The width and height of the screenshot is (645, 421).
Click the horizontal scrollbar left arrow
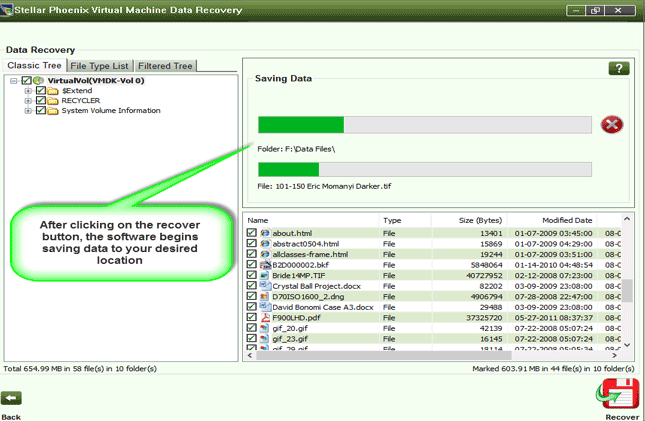250,355
